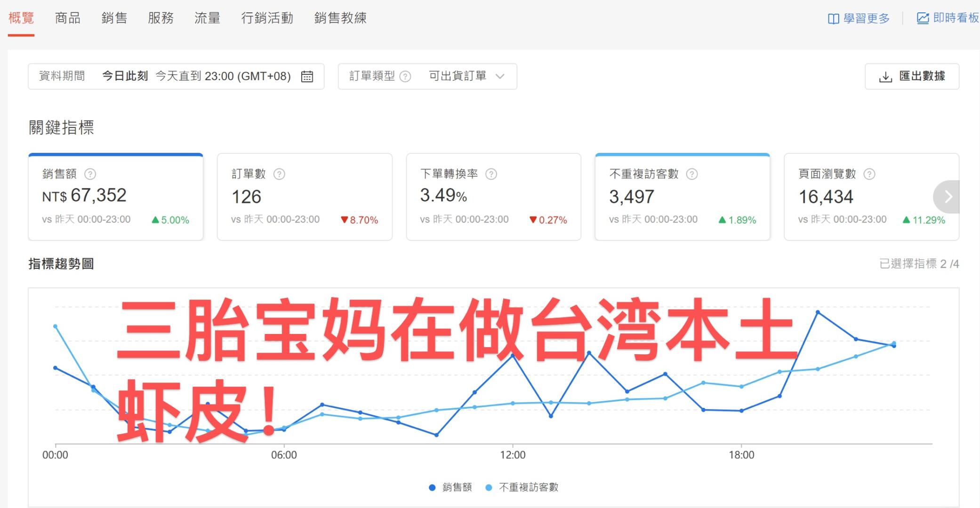This screenshot has height=508, width=980.
Task: Click the 已選擇指標 2 /4 text
Action: 919,264
